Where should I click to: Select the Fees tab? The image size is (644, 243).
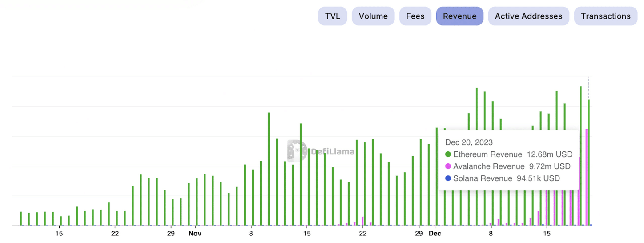coord(415,16)
